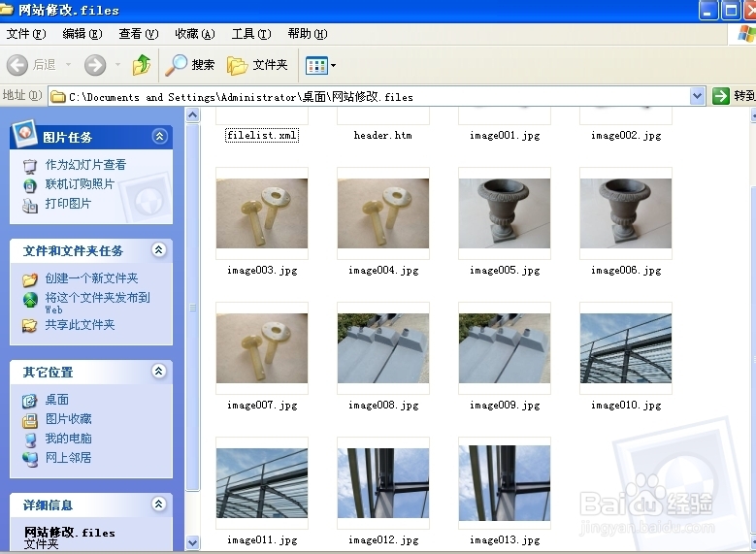The width and height of the screenshot is (756, 554).
Task: Click 共享此文件夹 link
Action: (80, 325)
